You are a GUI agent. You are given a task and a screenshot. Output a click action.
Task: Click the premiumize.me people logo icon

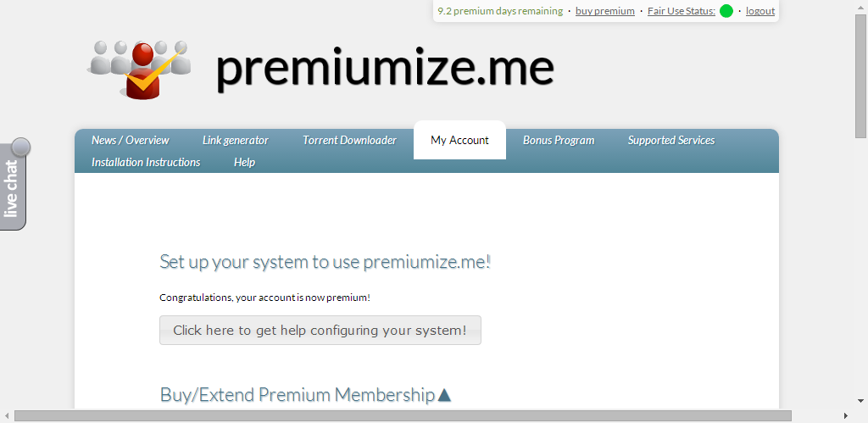pyautogui.click(x=140, y=68)
